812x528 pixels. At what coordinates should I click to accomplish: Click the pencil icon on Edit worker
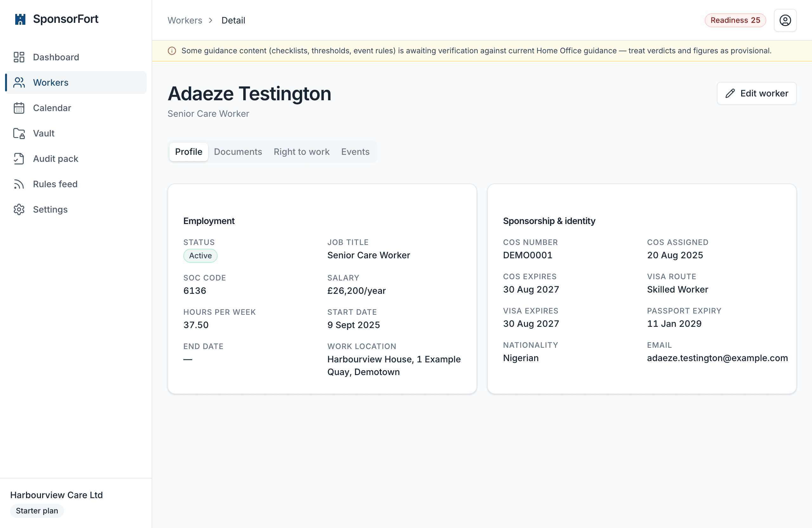tap(730, 93)
